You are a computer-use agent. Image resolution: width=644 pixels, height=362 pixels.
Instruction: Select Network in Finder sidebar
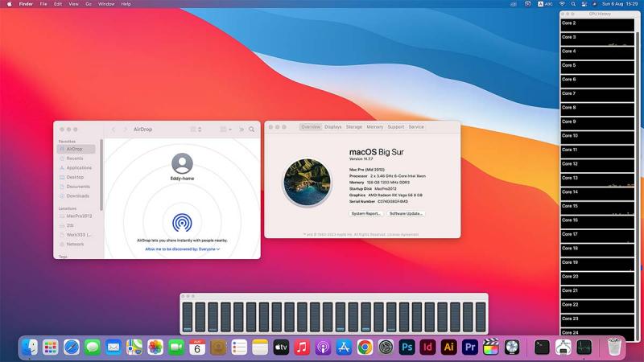point(76,245)
